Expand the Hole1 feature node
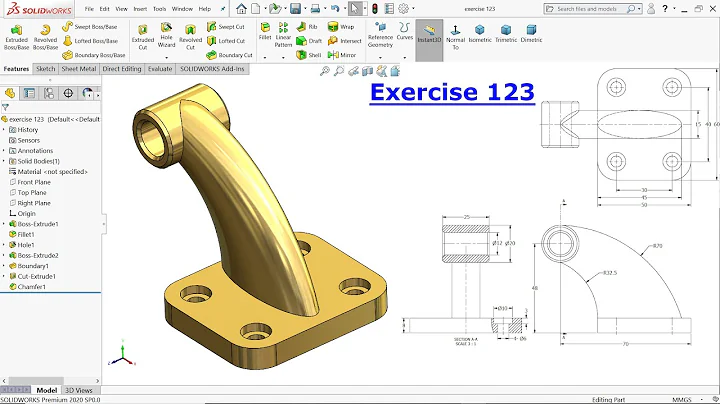 tap(4, 245)
